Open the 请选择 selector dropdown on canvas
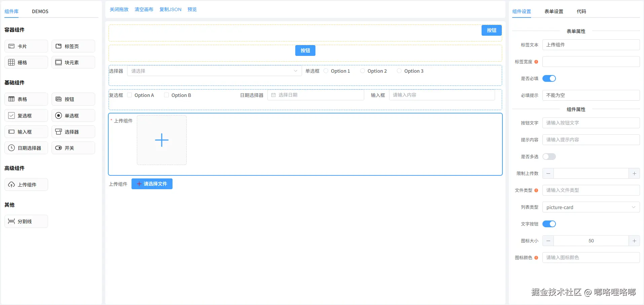Image resolution: width=644 pixels, height=305 pixels. pyautogui.click(x=215, y=71)
